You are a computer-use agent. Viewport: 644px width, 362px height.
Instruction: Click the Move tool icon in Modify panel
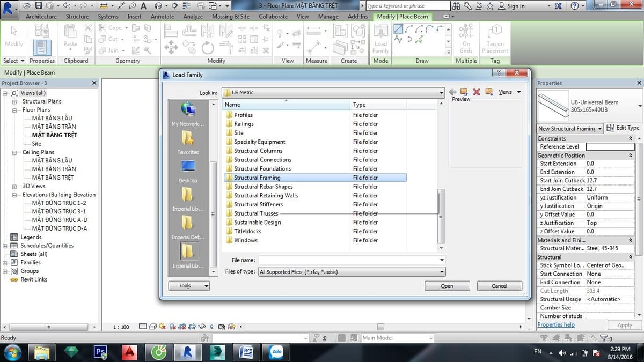171,47
